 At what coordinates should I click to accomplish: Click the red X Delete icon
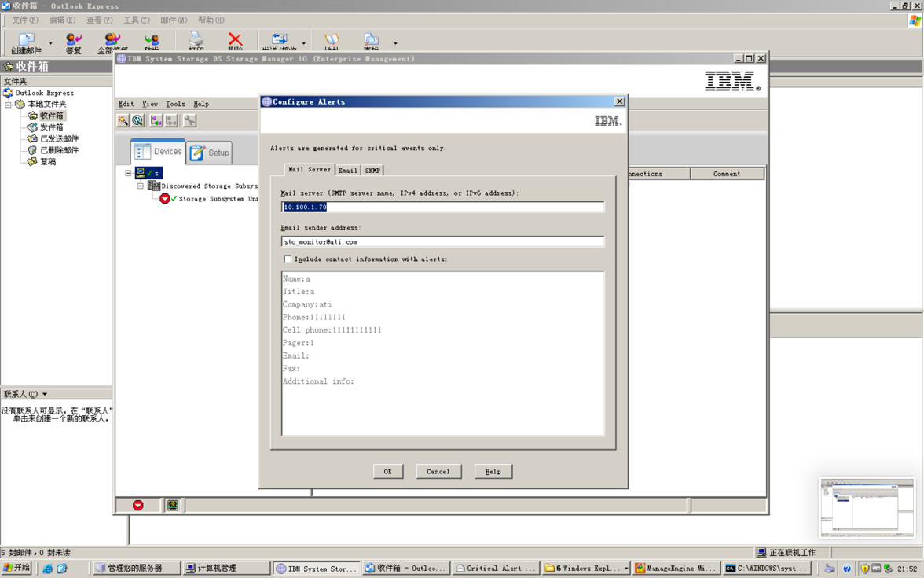(235, 40)
